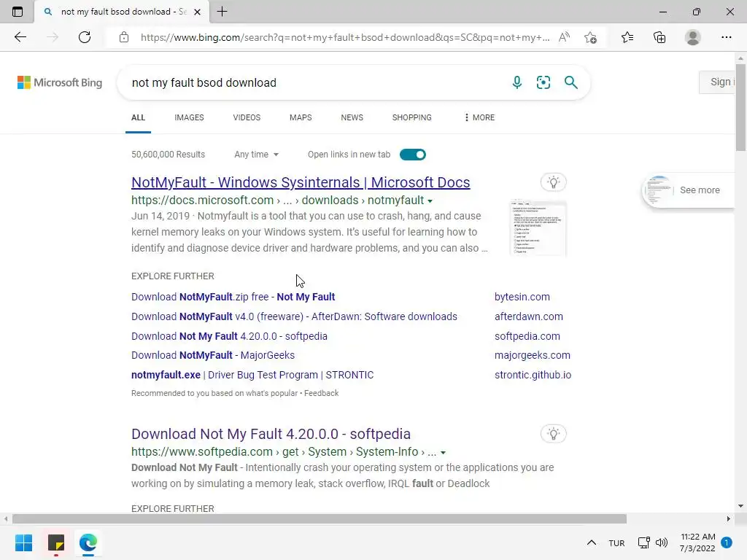Viewport: 747px width, 560px height.
Task: Open Download NotMyFault MajorGeeks link
Action: 213,355
